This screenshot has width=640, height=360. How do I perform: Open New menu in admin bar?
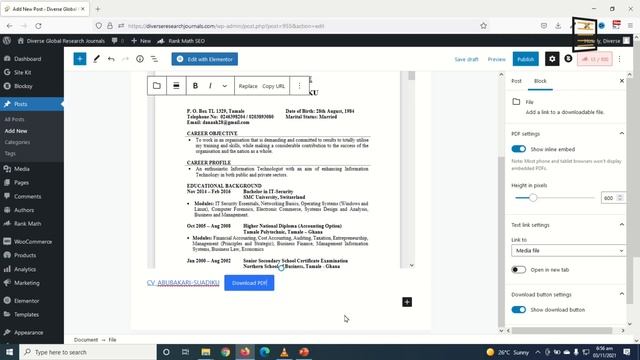141,41
